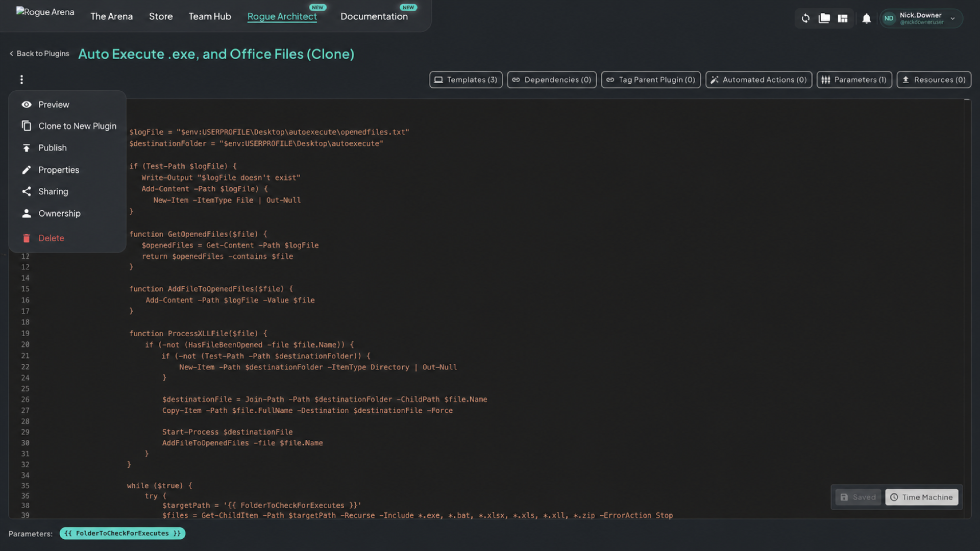Open Automated Actions (0) panel
980x551 pixels.
pyautogui.click(x=758, y=80)
